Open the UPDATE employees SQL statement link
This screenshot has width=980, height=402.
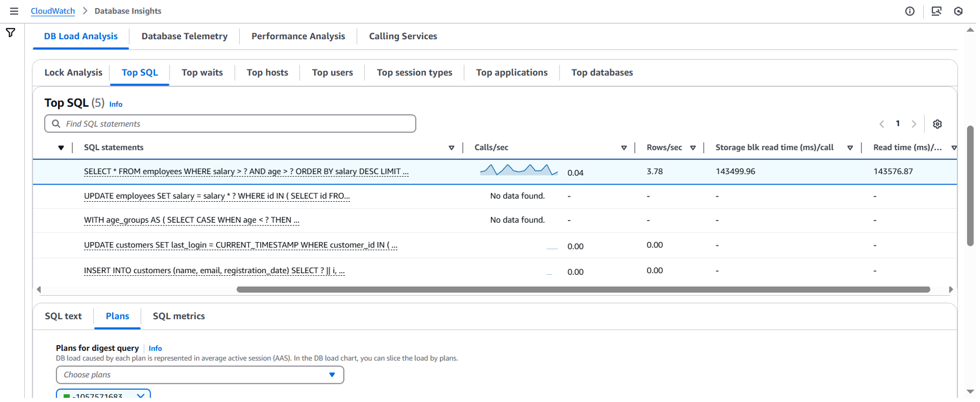click(217, 196)
